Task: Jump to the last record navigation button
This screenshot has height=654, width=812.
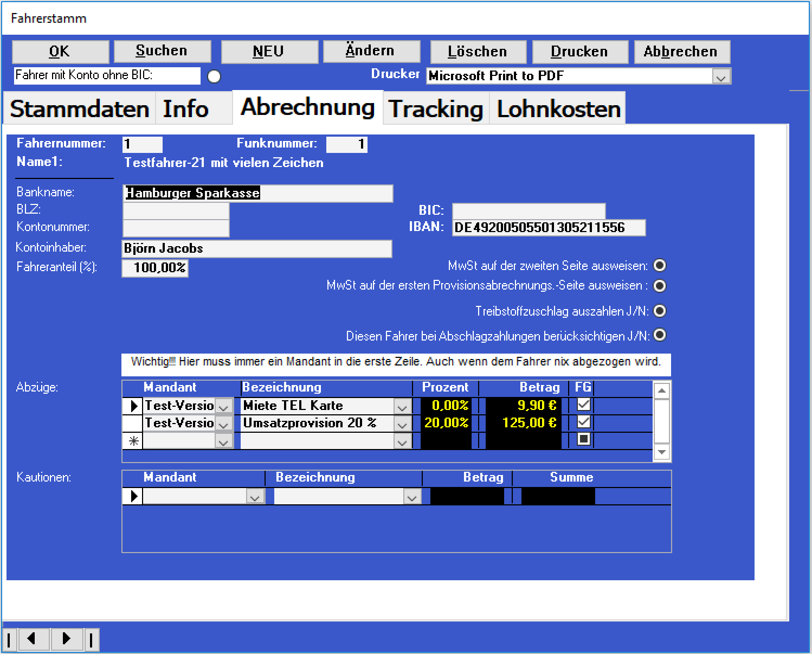Action: pyautogui.click(x=91, y=639)
